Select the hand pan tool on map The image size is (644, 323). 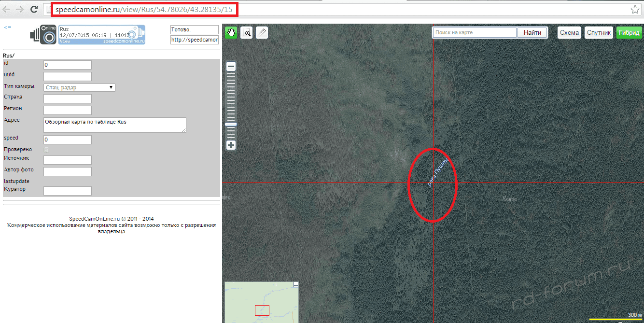[231, 33]
